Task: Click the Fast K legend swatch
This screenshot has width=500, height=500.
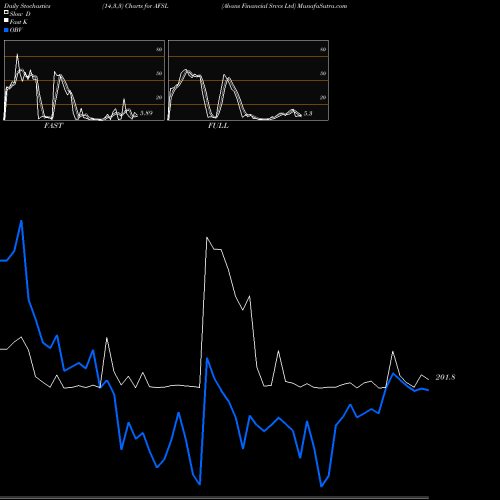Action: [6, 21]
